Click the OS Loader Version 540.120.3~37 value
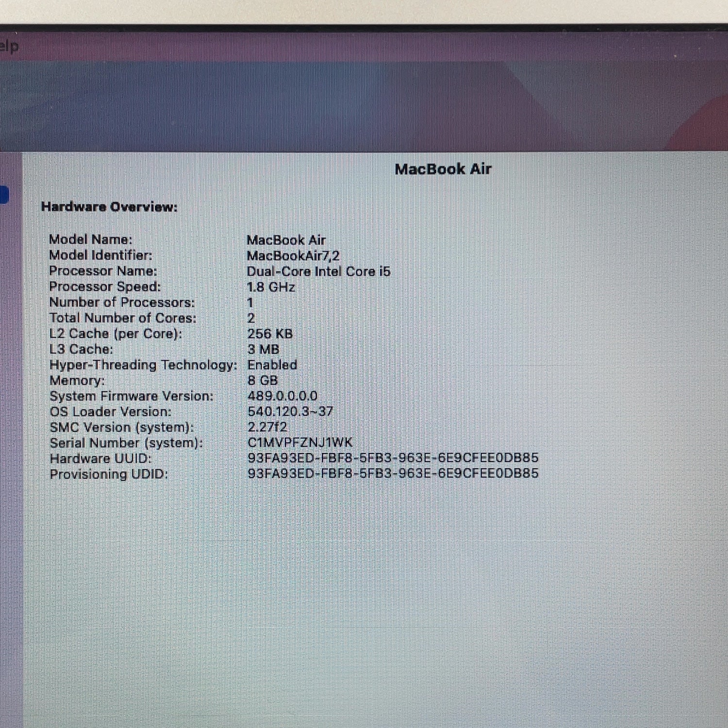The width and height of the screenshot is (728, 728). (290, 411)
